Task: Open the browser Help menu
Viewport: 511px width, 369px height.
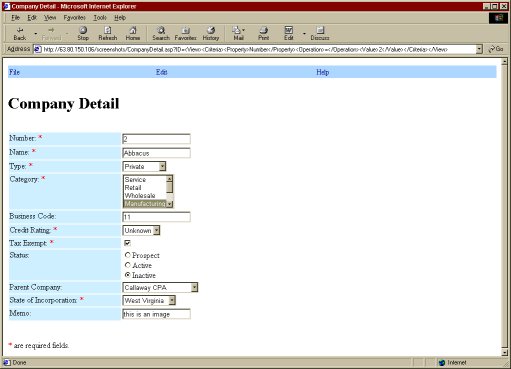Action: pos(120,18)
